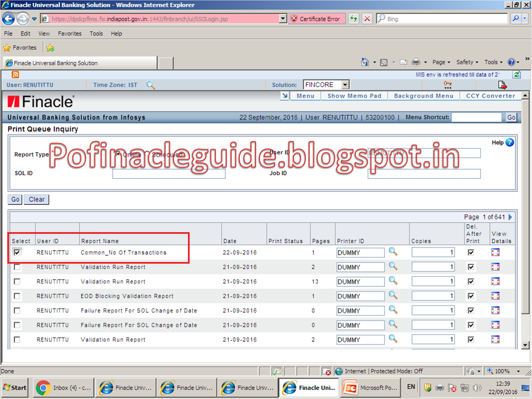Screen dimensions: 532x399
Task: Open the search magnifier beside Time Zone
Action: pyautogui.click(x=151, y=85)
